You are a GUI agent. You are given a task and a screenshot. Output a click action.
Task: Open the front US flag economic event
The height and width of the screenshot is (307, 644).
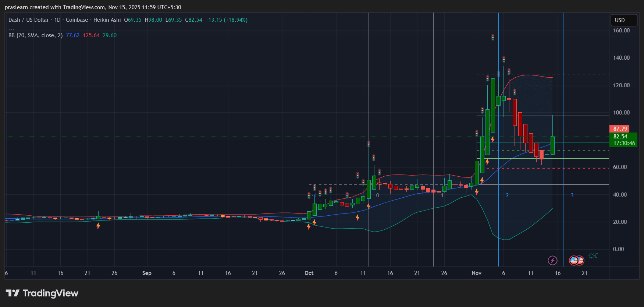[574, 261]
